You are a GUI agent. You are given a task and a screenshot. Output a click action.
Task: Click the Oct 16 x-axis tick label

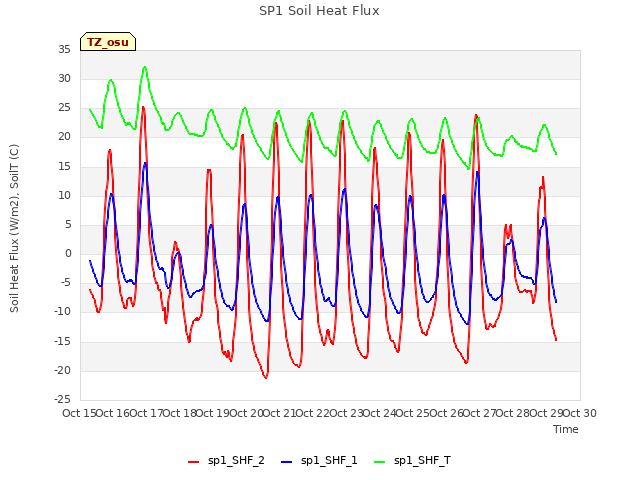click(113, 413)
